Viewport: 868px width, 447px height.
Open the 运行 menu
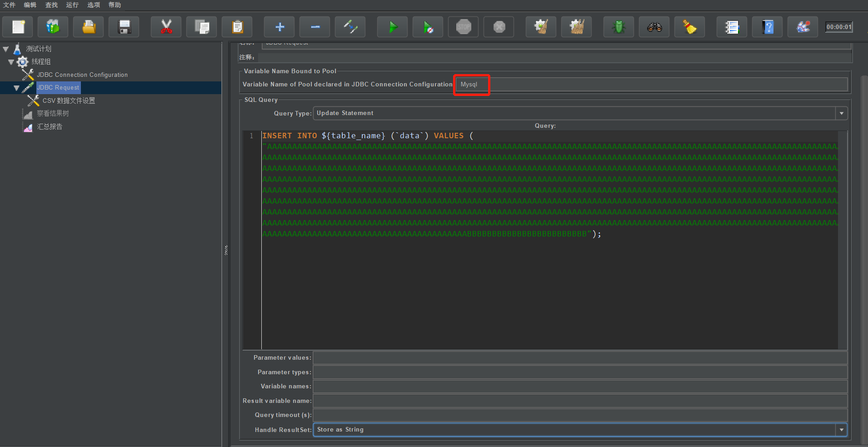pyautogui.click(x=72, y=5)
